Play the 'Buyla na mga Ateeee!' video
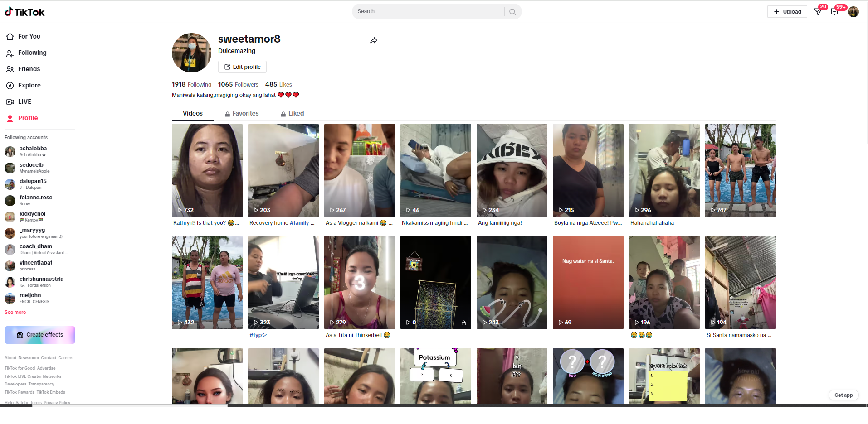Image resolution: width=868 pixels, height=424 pixels. click(588, 170)
